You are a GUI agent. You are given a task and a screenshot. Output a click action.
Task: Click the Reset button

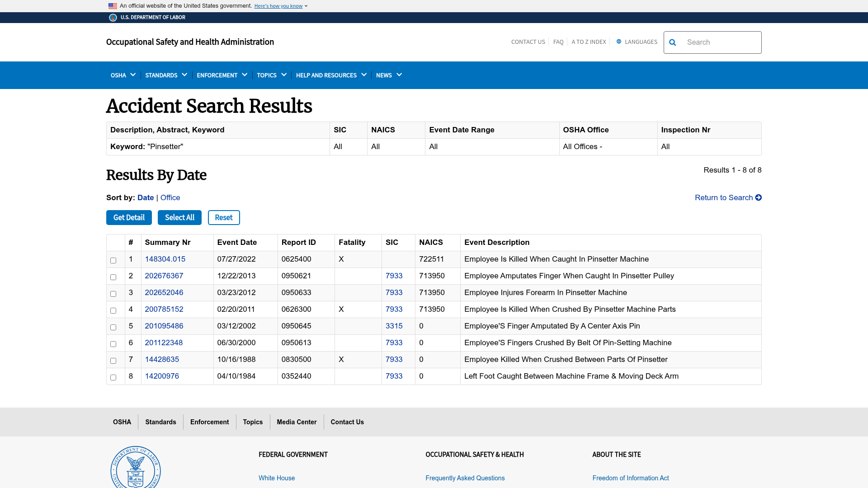(x=224, y=217)
